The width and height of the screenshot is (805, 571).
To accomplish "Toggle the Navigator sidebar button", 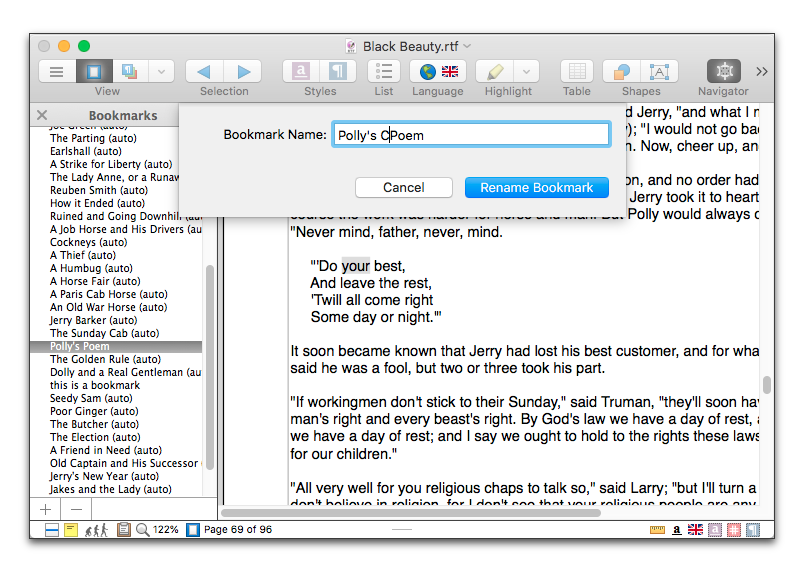I will click(724, 71).
